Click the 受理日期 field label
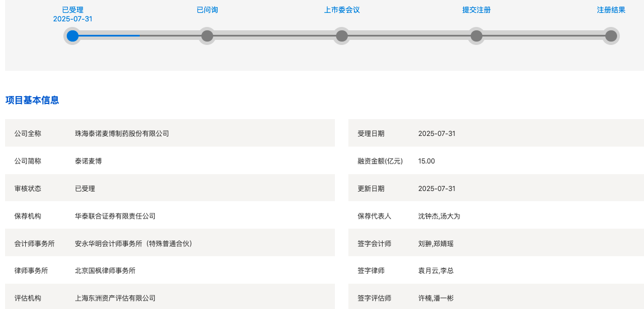644x309 pixels. [371, 133]
